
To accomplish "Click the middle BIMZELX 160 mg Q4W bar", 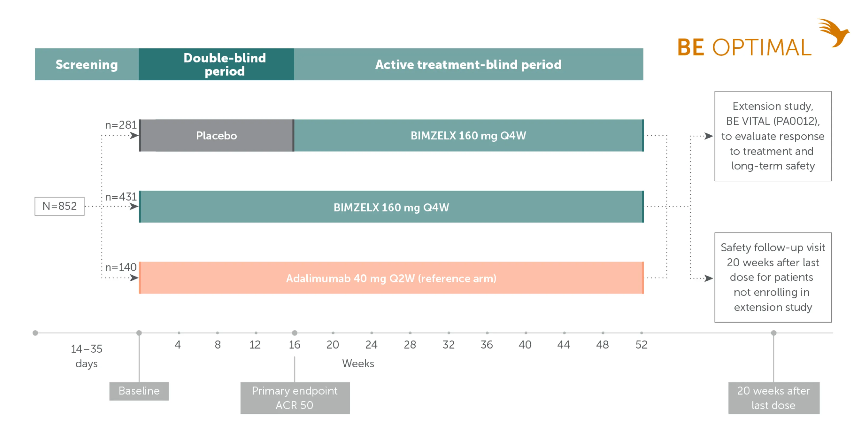I will click(x=391, y=207).
